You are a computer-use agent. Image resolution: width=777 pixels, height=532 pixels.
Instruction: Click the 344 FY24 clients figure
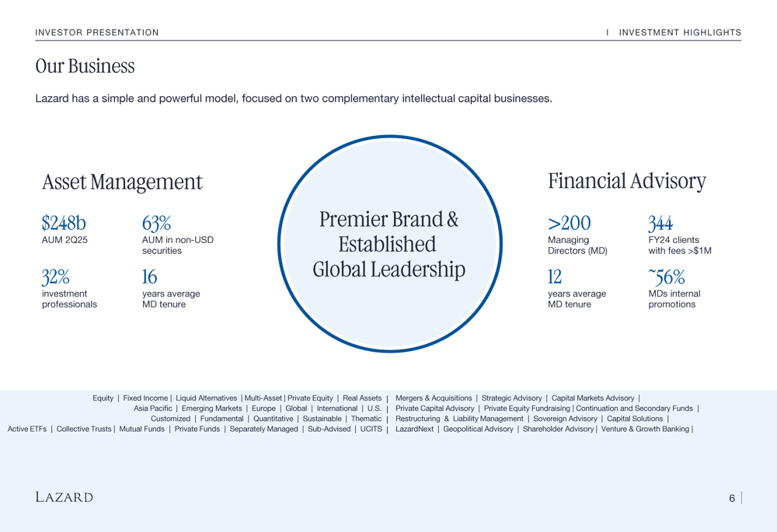point(660,224)
